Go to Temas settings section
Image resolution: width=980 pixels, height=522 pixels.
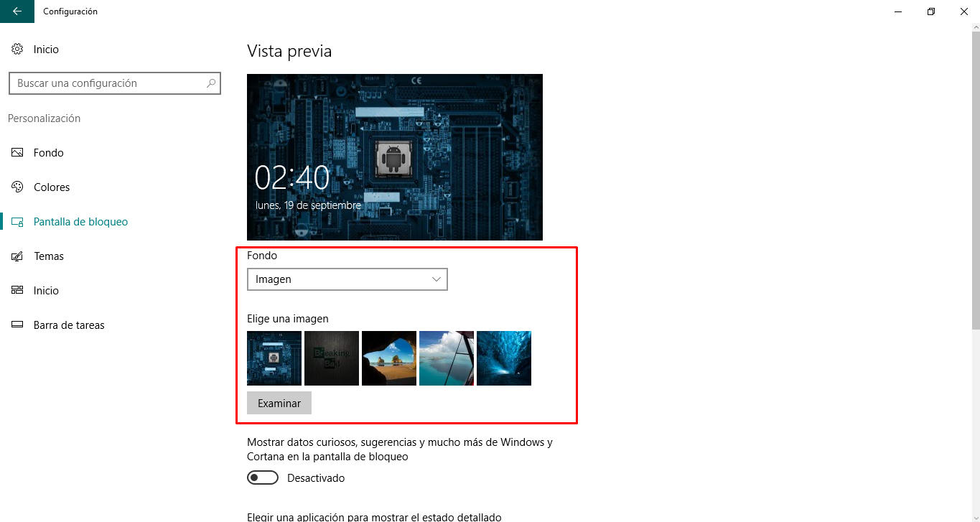49,256
